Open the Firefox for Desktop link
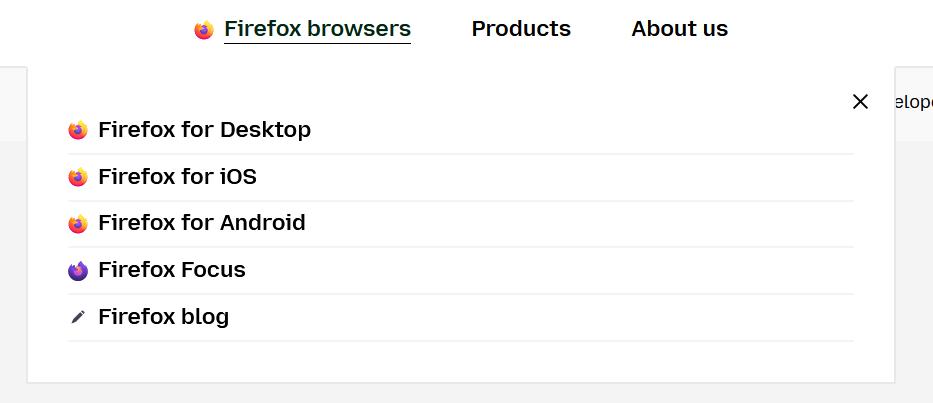933x403 pixels. (204, 130)
